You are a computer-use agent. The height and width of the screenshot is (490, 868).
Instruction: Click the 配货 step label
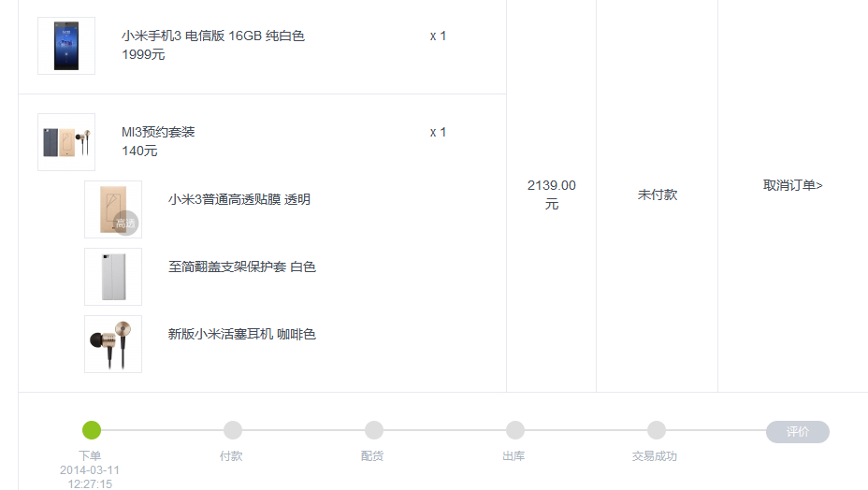tap(372, 456)
